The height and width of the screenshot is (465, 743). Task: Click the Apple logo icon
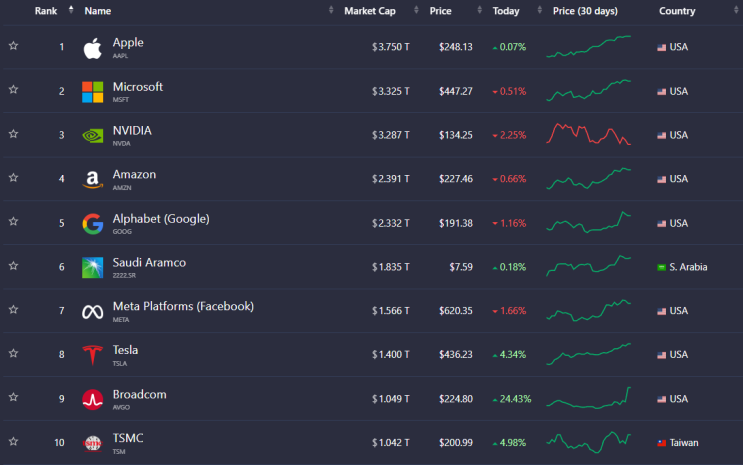pos(92,47)
